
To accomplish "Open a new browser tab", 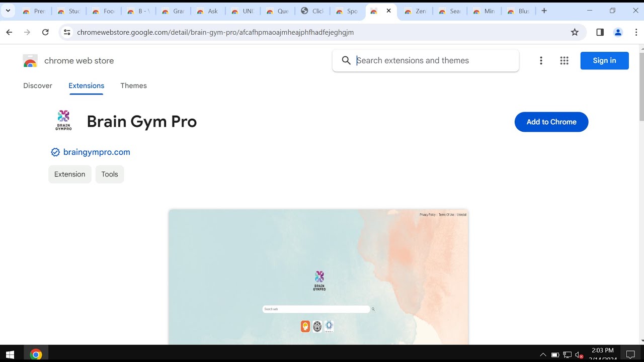I will (x=544, y=11).
